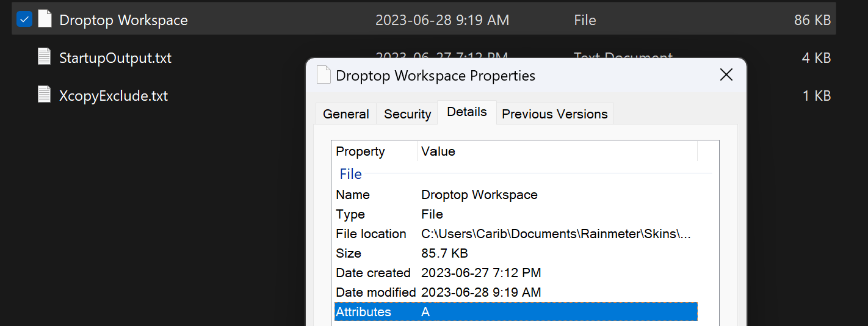Select the Name property row
The height and width of the screenshot is (326, 868).
(x=516, y=195)
